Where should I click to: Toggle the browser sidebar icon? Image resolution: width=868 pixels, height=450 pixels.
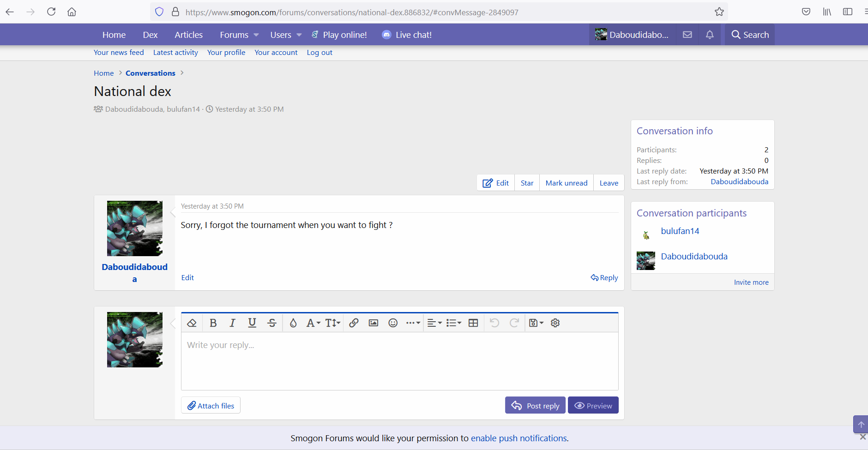[x=848, y=12]
